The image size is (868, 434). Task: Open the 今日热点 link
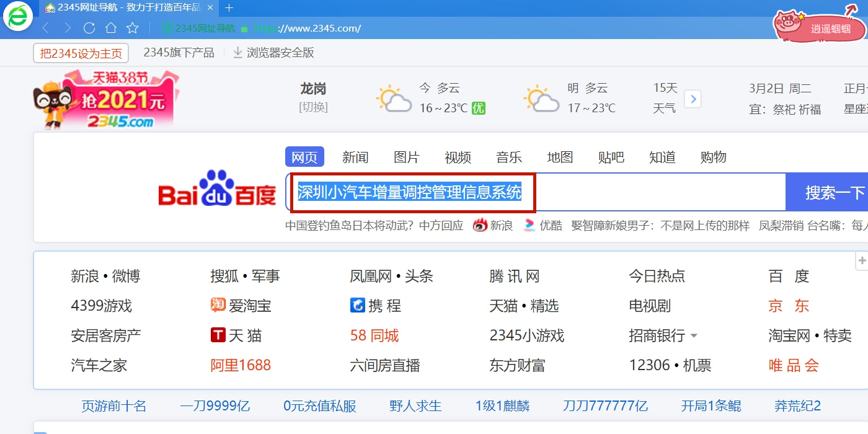point(657,276)
